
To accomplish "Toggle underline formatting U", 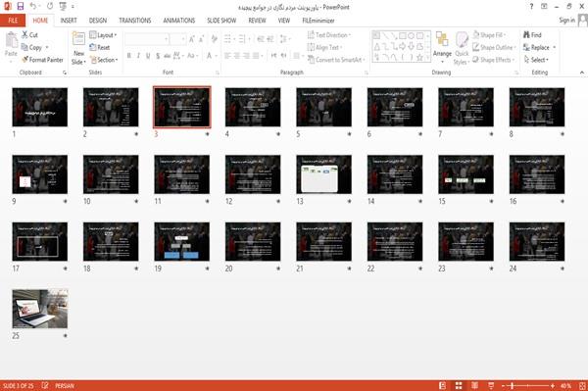I will point(148,56).
